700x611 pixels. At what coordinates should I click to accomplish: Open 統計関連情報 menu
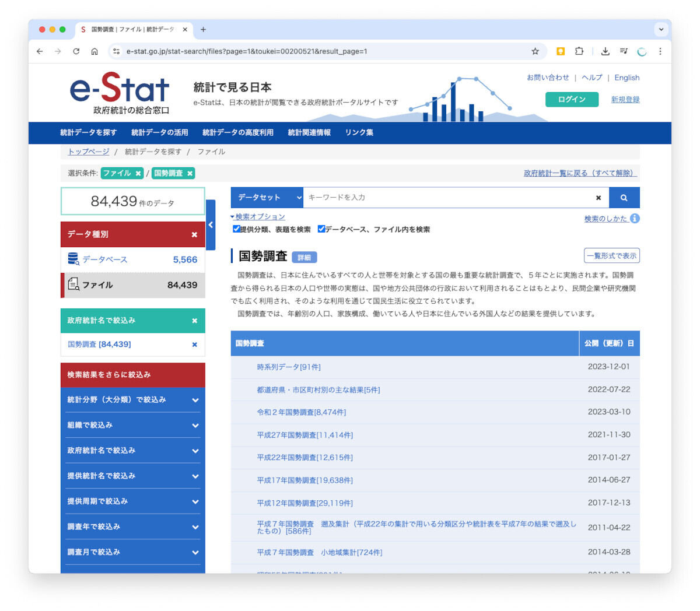pos(309,133)
